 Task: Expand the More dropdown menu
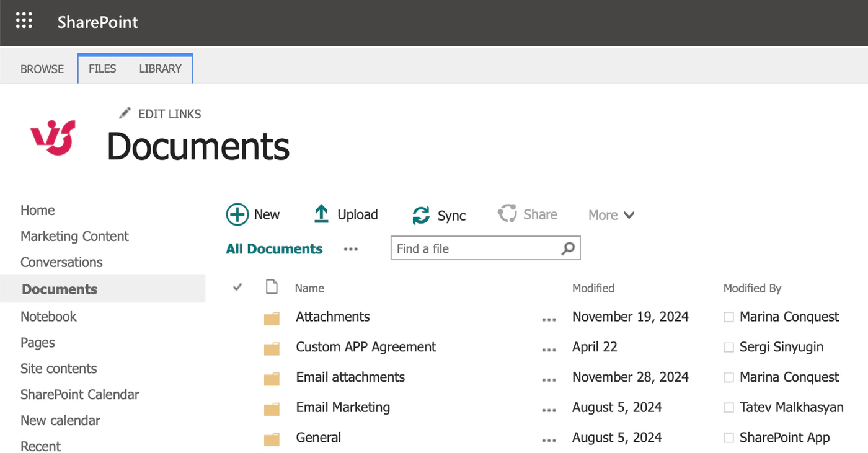coord(611,215)
